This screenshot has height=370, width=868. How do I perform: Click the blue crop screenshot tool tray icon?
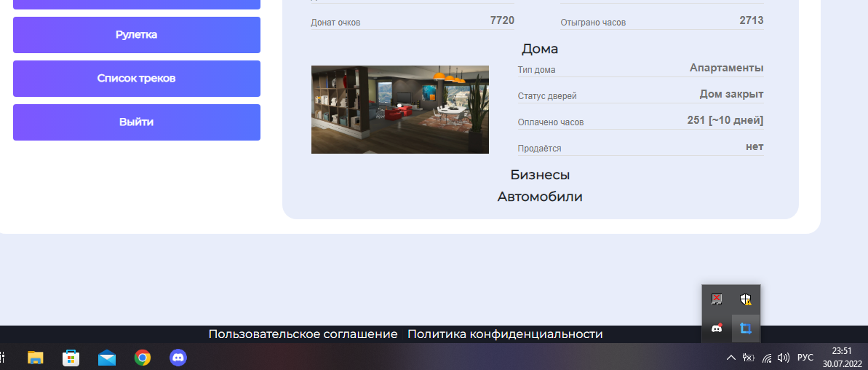745,328
